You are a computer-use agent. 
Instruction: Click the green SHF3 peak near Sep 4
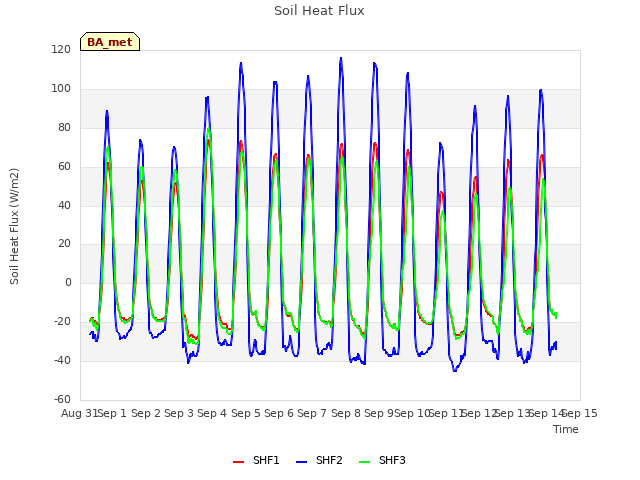pyautogui.click(x=209, y=129)
